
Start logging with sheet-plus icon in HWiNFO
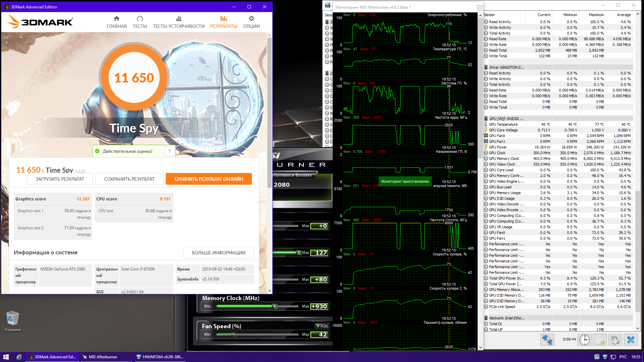pos(600,340)
